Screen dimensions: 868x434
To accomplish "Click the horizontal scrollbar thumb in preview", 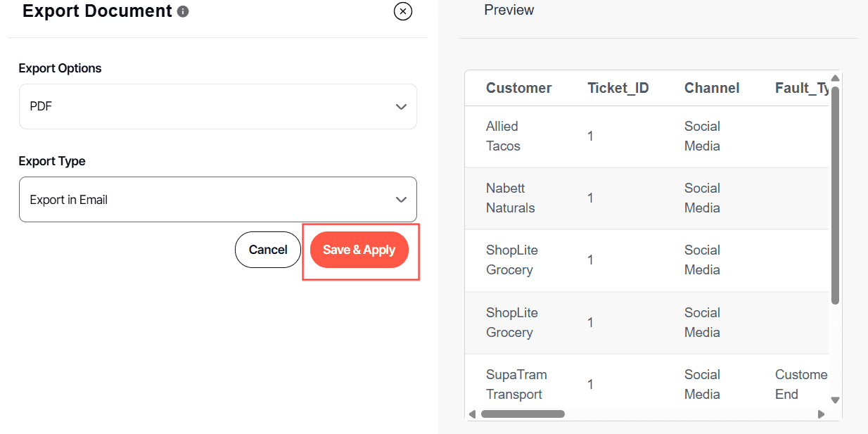I will (x=523, y=414).
